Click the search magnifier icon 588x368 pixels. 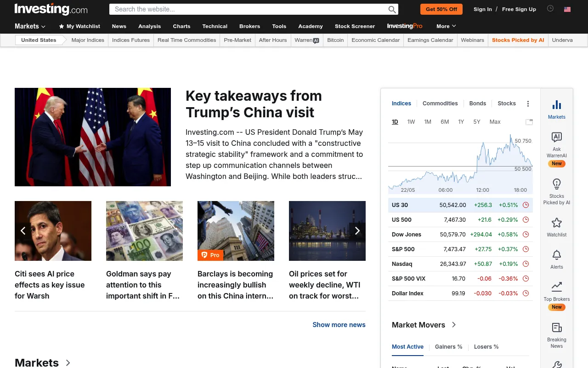392,9
